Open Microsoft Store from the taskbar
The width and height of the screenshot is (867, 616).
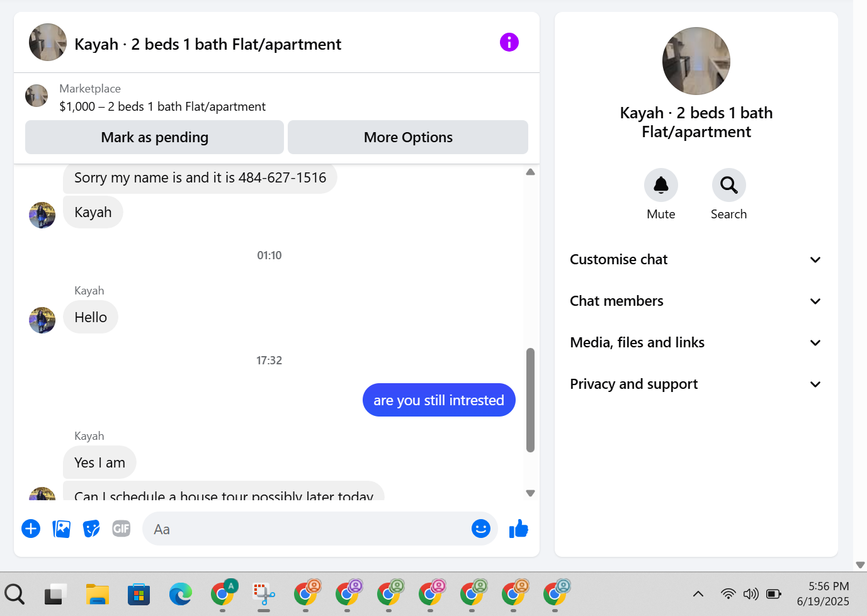pos(139,594)
